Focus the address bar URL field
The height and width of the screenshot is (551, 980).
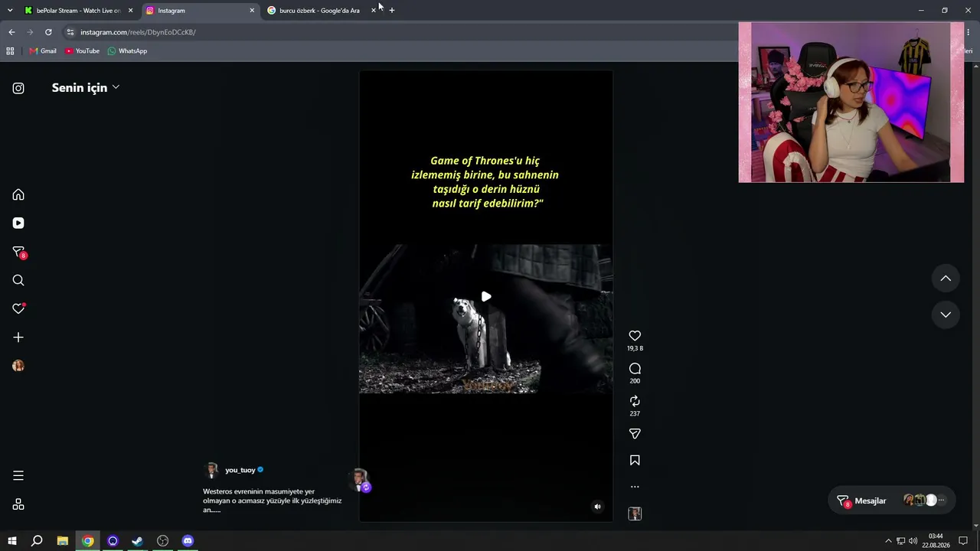click(x=398, y=32)
